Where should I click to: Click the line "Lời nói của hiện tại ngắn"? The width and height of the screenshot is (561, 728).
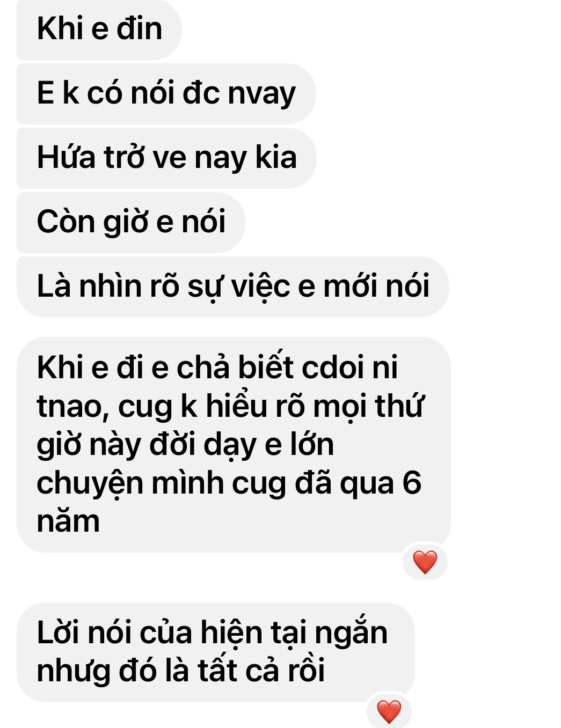pyautogui.click(x=212, y=633)
